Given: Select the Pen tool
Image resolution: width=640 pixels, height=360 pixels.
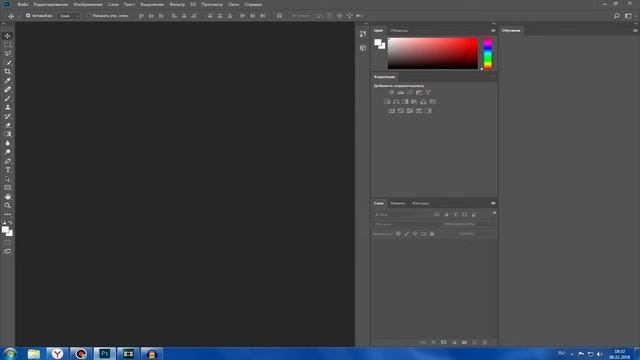Looking at the screenshot, I should click(x=7, y=161).
